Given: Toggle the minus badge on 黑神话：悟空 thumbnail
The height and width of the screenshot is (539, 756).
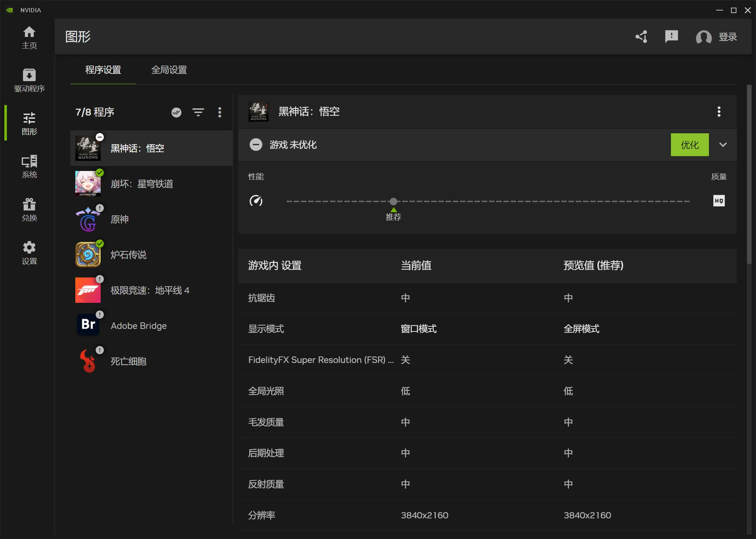Looking at the screenshot, I should click(x=100, y=137).
